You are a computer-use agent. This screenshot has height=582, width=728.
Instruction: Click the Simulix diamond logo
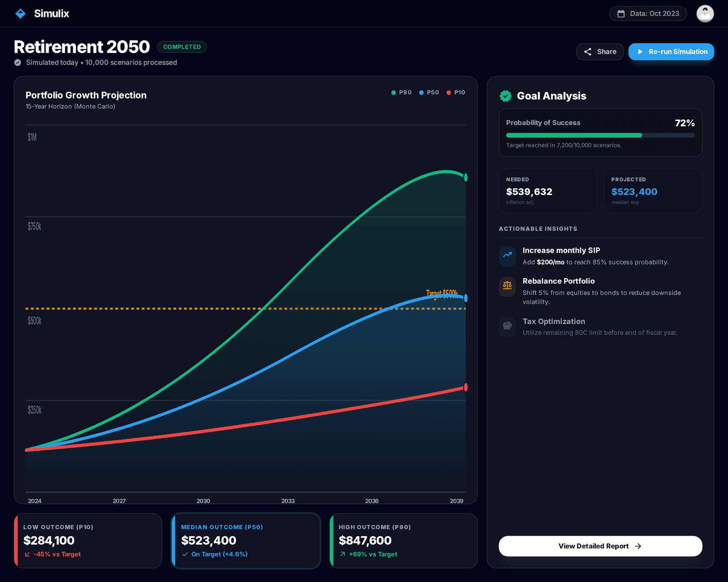(x=20, y=13)
